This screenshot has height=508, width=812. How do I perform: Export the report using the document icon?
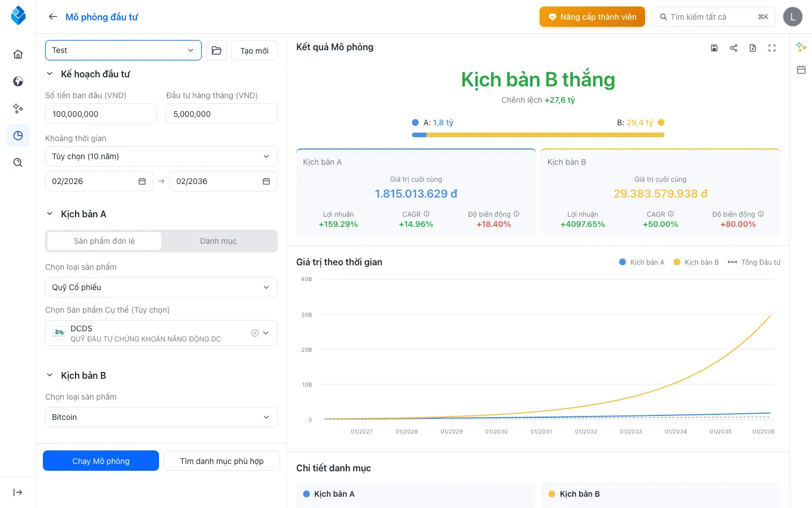click(x=753, y=48)
